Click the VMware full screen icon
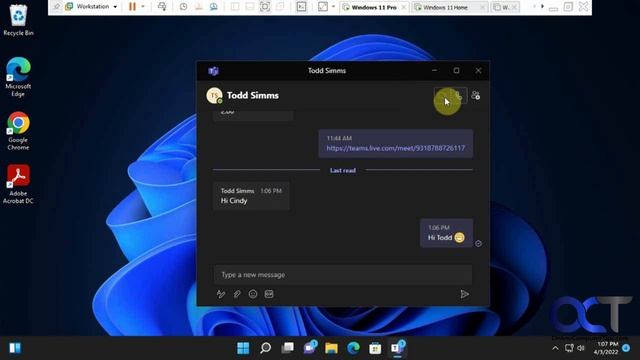This screenshot has width=640, height=360. [x=265, y=7]
